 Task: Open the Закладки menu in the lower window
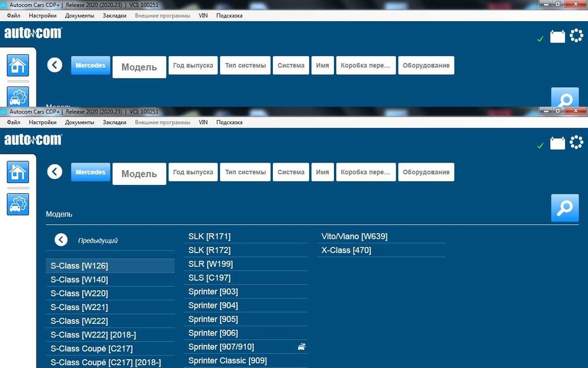[x=115, y=122]
